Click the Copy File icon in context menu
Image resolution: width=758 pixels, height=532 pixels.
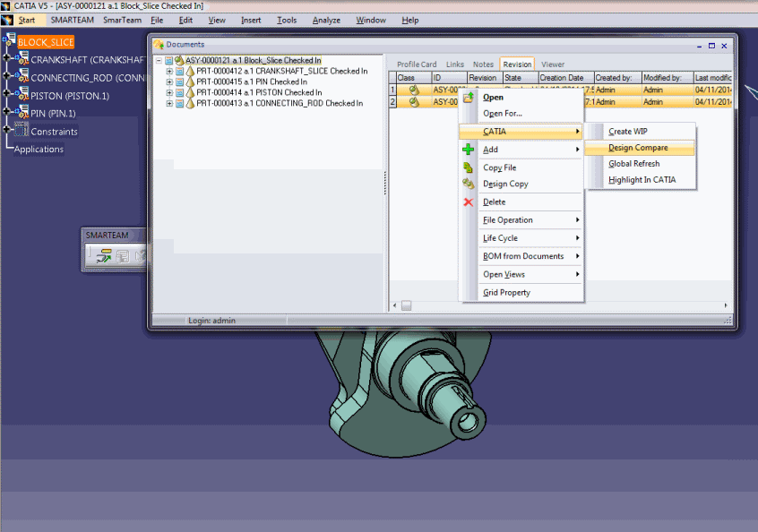(468, 167)
